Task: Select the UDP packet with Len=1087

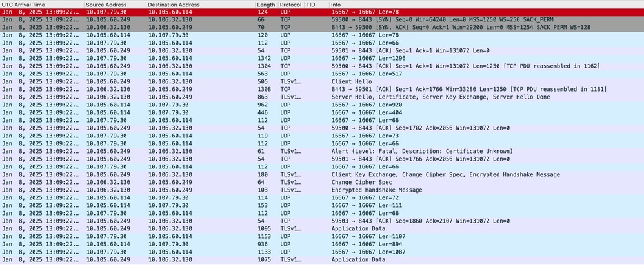Action: pyautogui.click(x=322, y=252)
